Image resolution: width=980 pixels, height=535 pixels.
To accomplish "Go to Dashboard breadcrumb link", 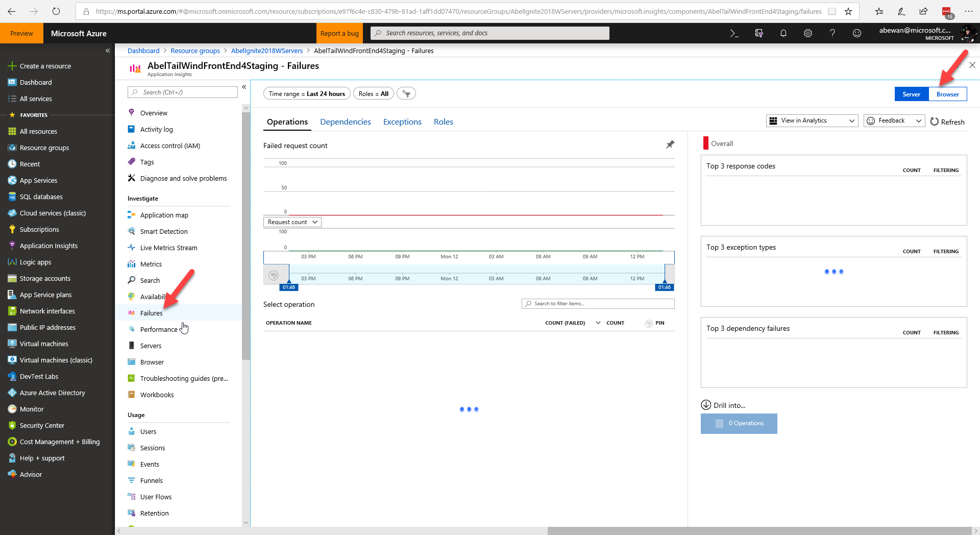I will pyautogui.click(x=143, y=51).
